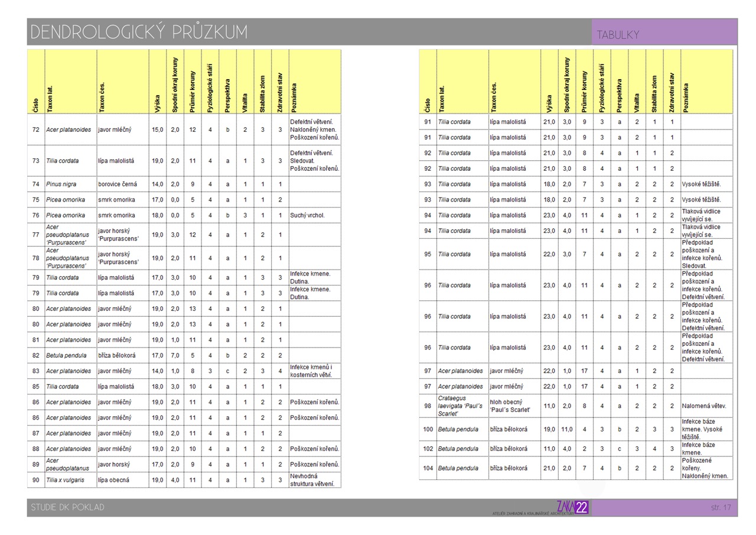Select the TABULKY section label
756x535 pixels.
618,35
